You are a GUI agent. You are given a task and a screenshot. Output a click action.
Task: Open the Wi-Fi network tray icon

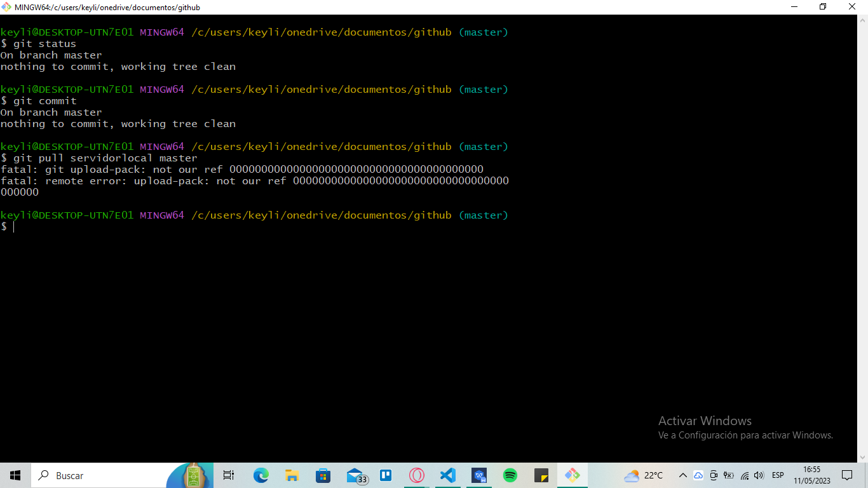[x=744, y=475]
